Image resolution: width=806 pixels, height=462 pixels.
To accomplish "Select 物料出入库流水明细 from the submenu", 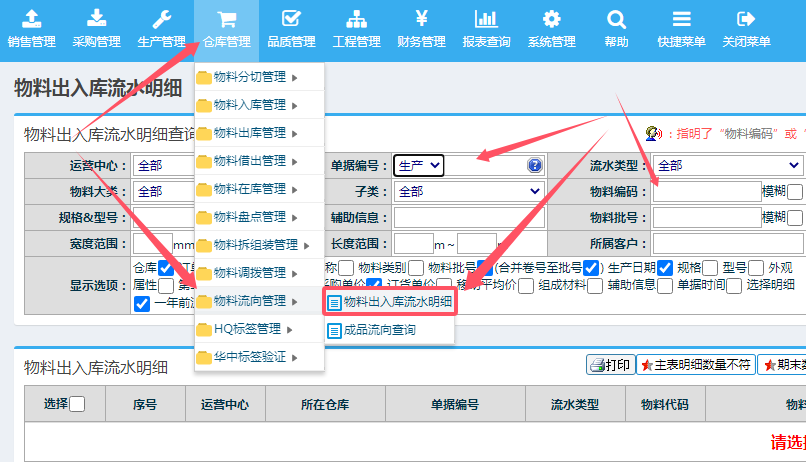I will coord(390,301).
